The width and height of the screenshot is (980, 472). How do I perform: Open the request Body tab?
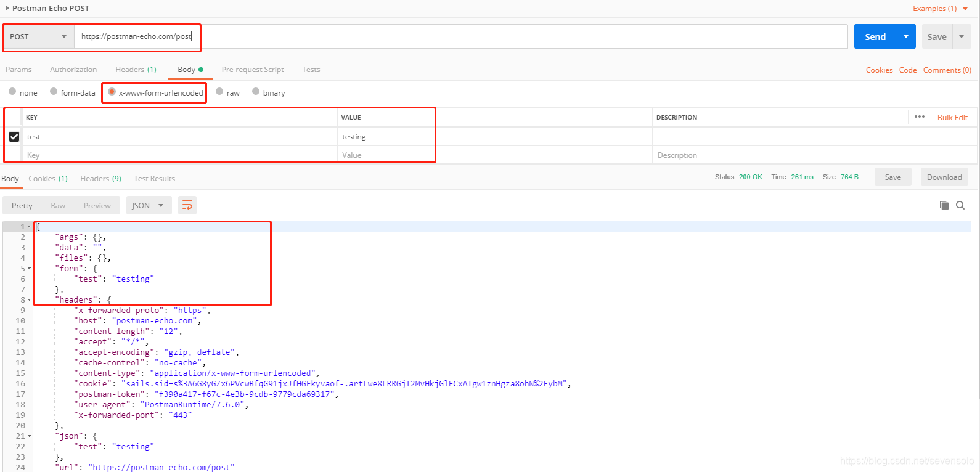tap(190, 70)
